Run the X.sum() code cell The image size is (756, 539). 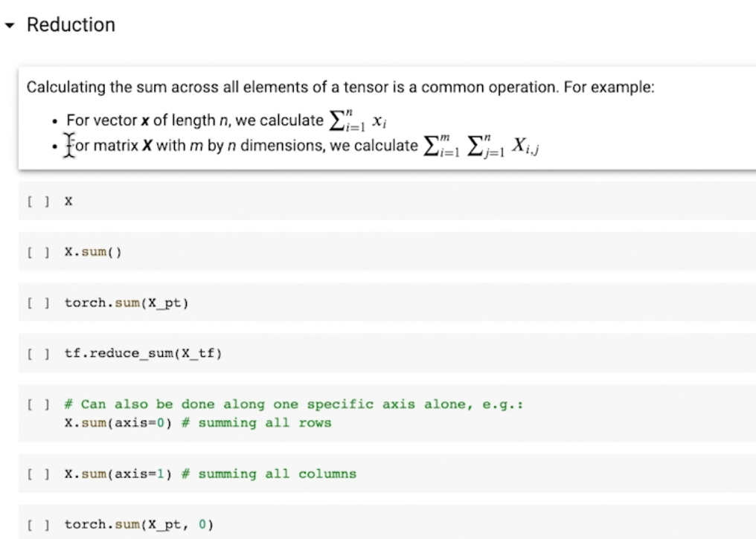point(35,251)
